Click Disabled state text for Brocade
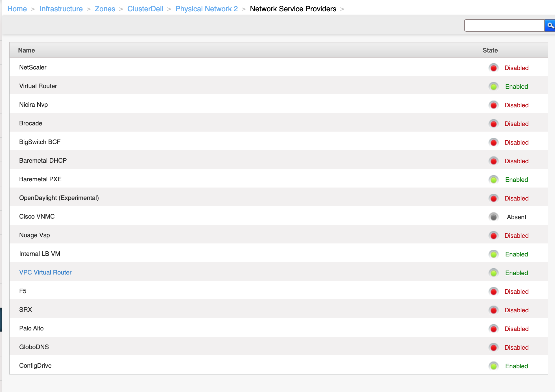The image size is (555, 392). (516, 124)
